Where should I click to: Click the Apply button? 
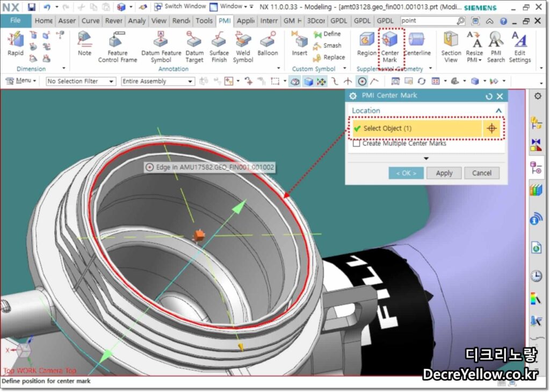point(444,173)
